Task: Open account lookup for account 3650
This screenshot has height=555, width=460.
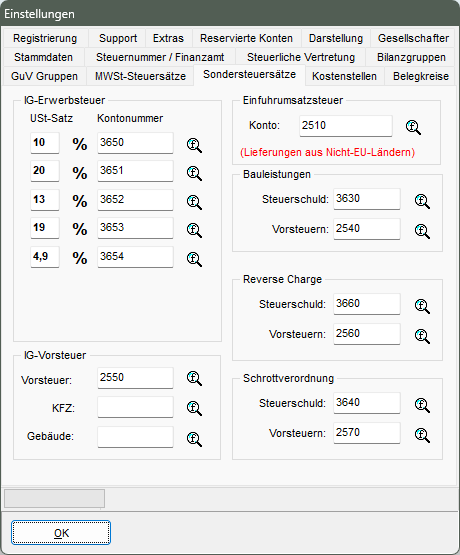Action: pyautogui.click(x=194, y=145)
